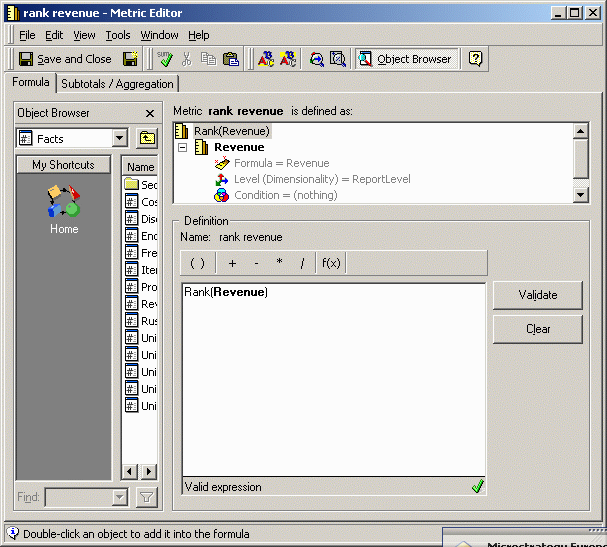Screen dimensions: 607x547
Task: Select the 'Ite' fact in object list
Action: coord(141,270)
